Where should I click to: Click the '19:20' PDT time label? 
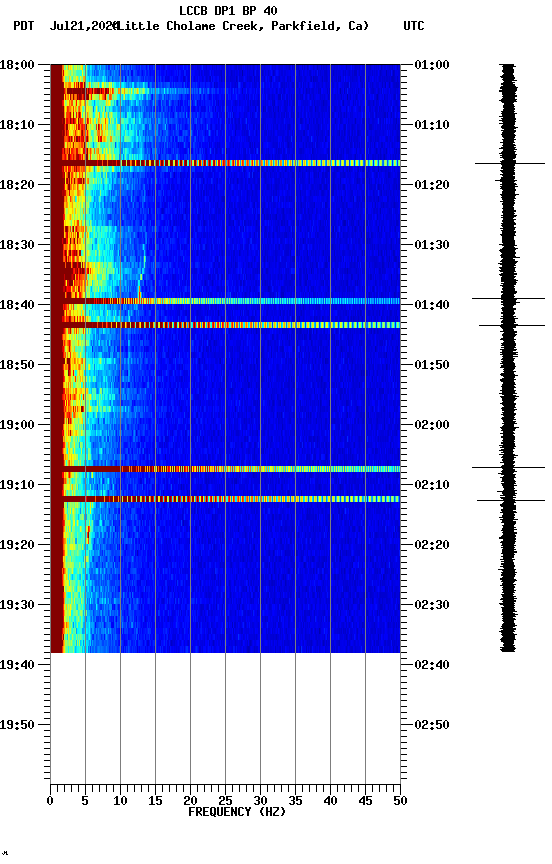coord(17,546)
